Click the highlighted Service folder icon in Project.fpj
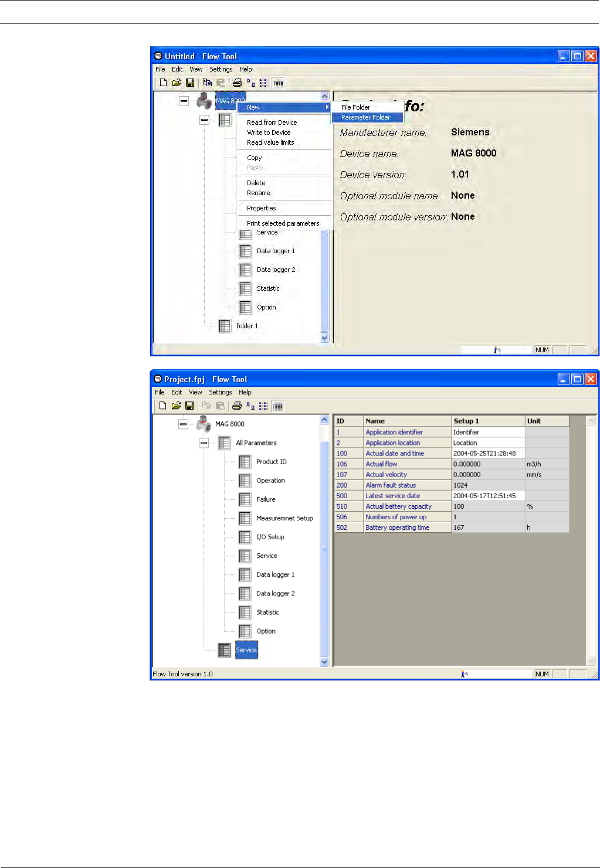Screen dimensions: 600x868 (x=224, y=649)
